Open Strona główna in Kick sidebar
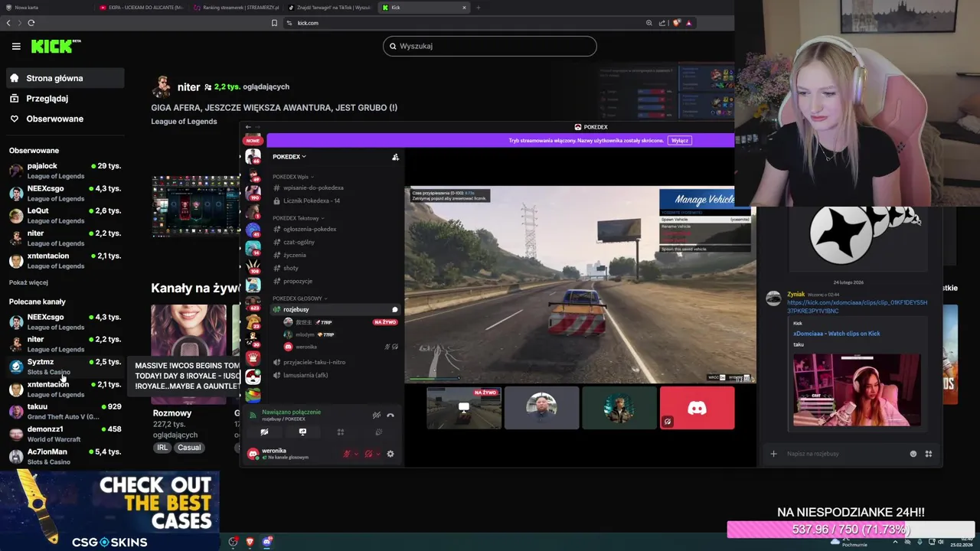 tap(65, 78)
